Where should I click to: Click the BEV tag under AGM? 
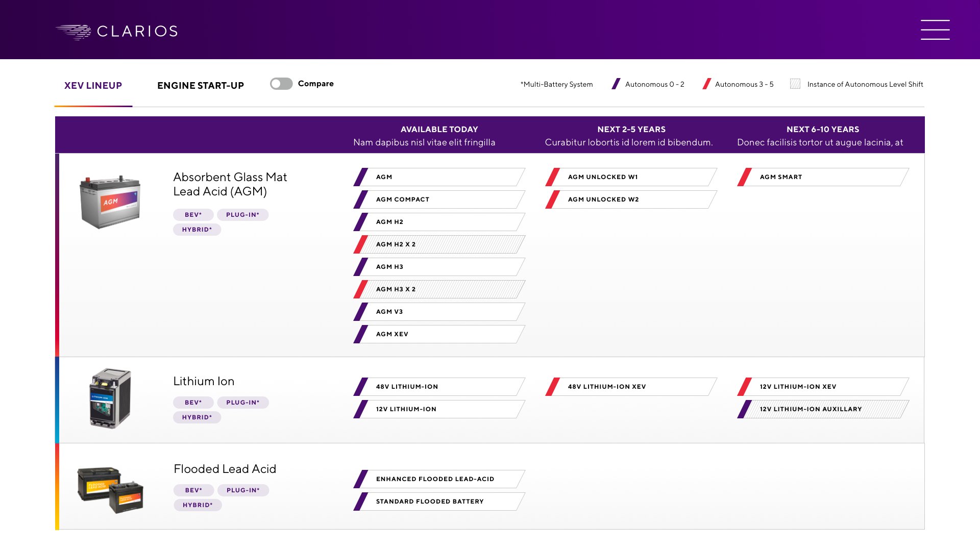pyautogui.click(x=193, y=215)
